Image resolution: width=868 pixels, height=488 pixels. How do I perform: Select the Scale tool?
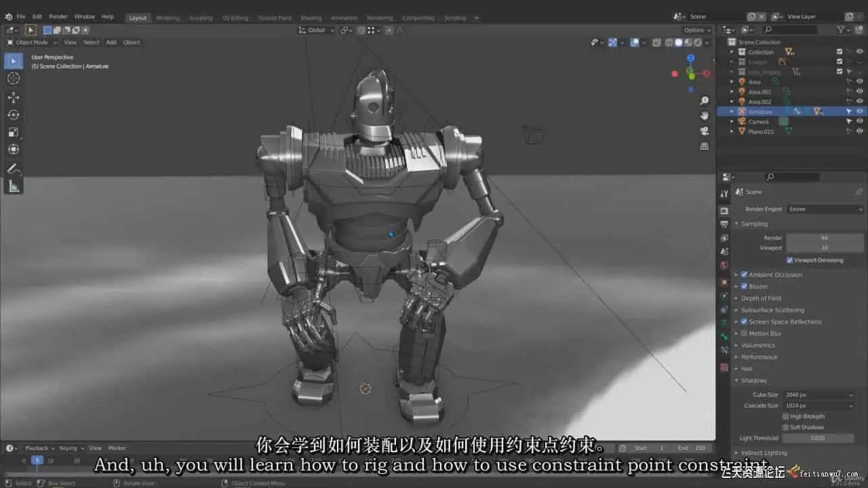point(14,132)
